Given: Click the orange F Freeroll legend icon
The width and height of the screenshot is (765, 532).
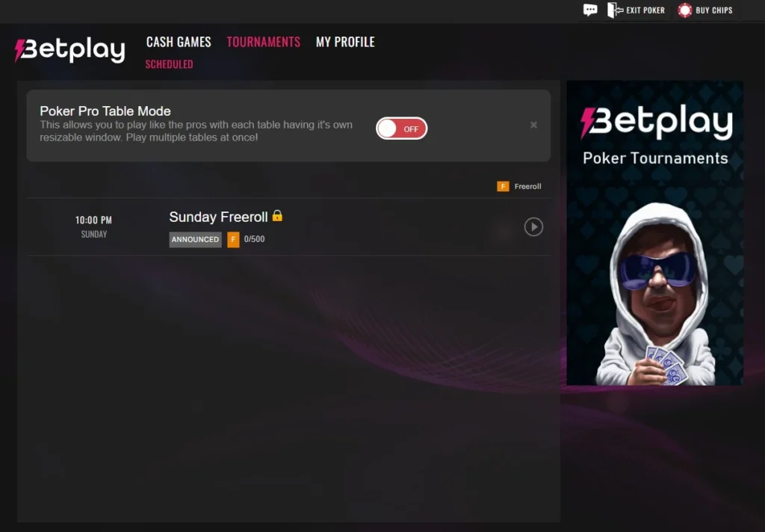Looking at the screenshot, I should tap(503, 187).
